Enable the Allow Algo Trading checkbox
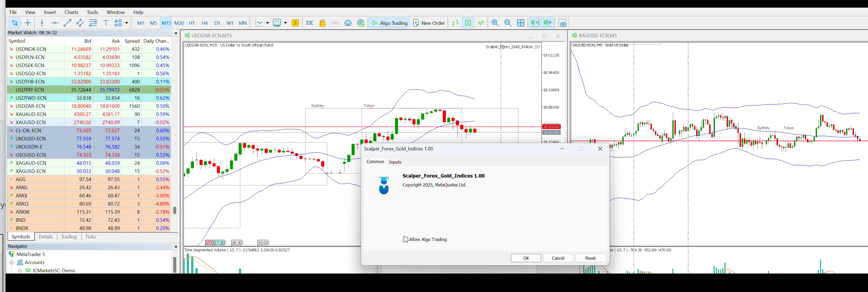Screen dimensions: 868x292 pos(405,239)
